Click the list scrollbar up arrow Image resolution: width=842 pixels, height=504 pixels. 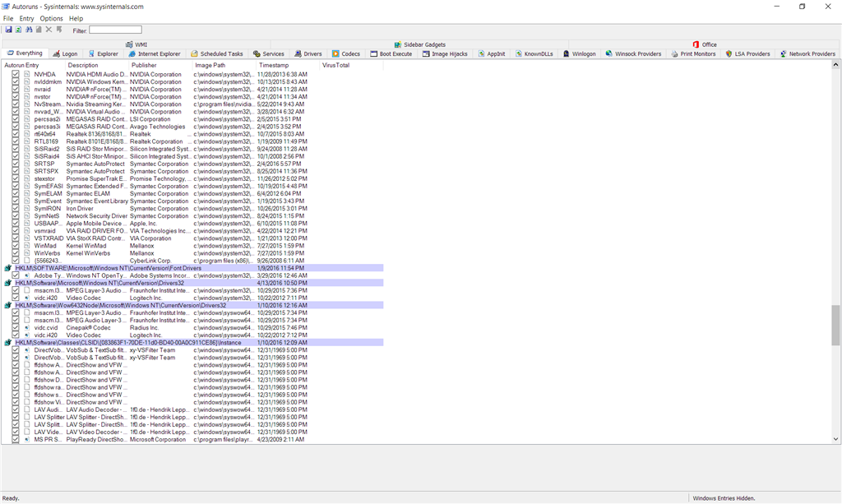[x=835, y=65]
